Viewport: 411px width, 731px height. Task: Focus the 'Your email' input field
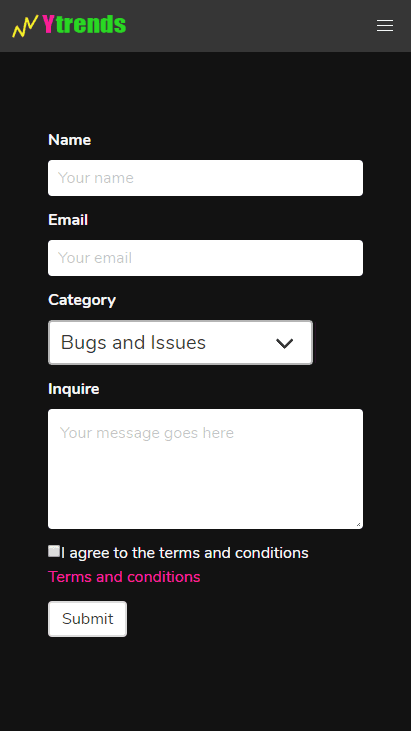point(206,258)
